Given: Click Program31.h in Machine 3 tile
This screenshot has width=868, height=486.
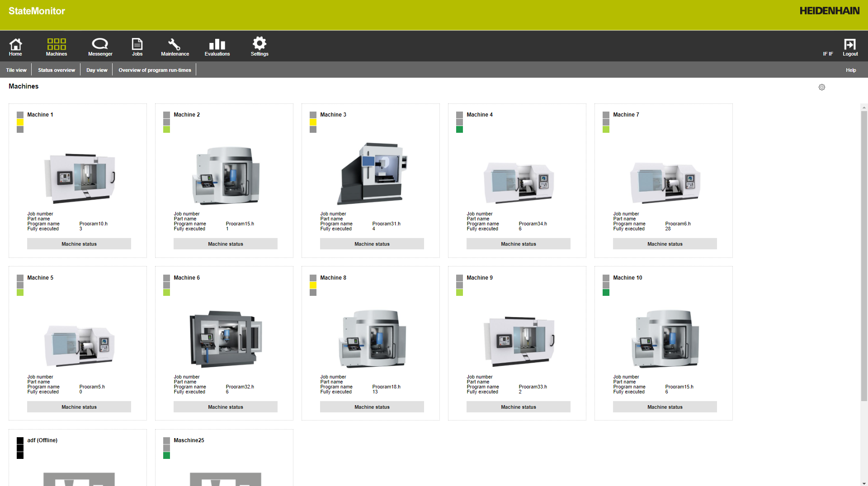Looking at the screenshot, I should (387, 224).
